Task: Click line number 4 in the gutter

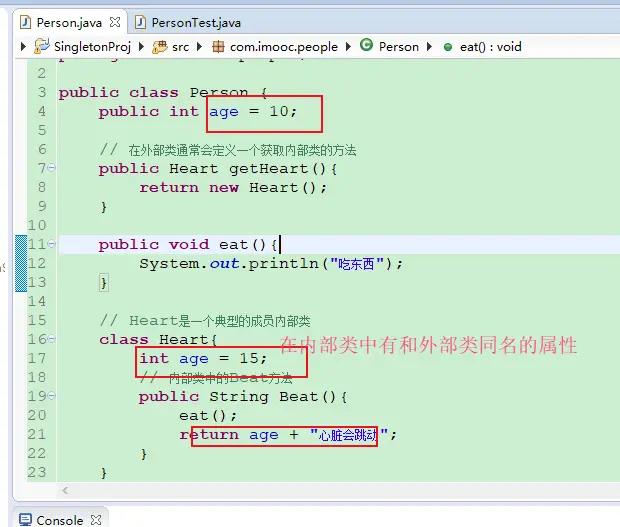Action: (x=42, y=111)
